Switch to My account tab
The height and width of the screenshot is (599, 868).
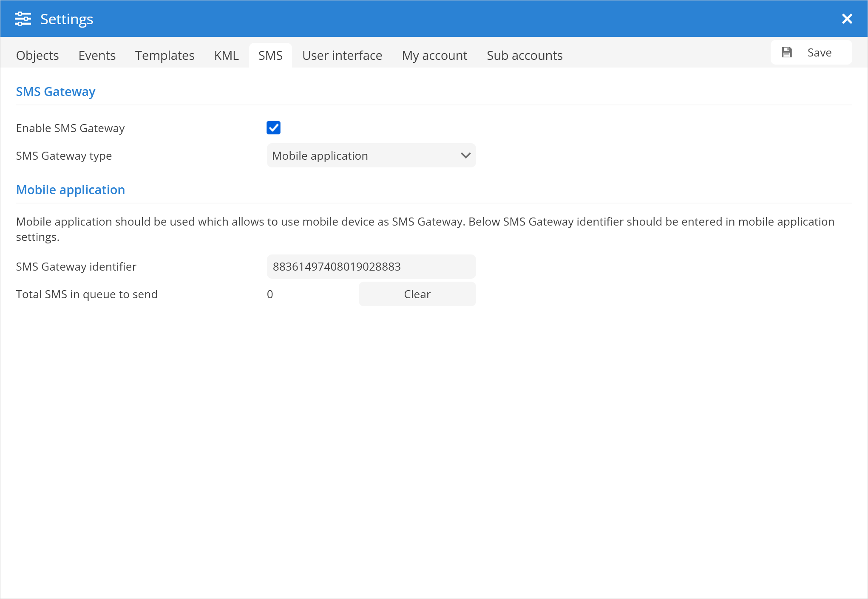pos(434,56)
